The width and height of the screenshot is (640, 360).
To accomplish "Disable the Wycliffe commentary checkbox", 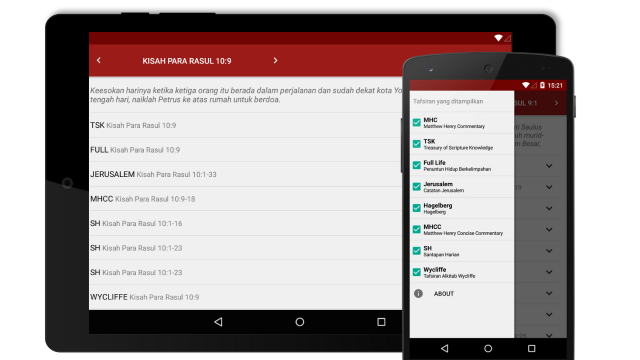I will pyautogui.click(x=417, y=272).
